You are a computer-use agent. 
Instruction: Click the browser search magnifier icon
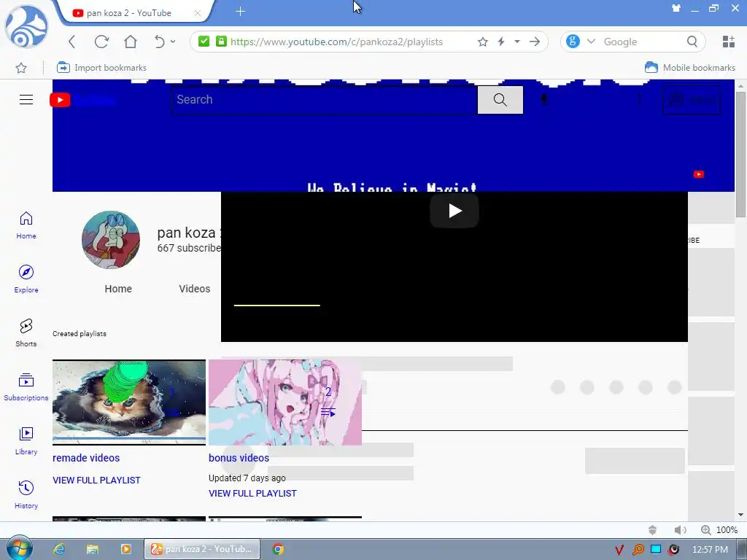tap(692, 42)
